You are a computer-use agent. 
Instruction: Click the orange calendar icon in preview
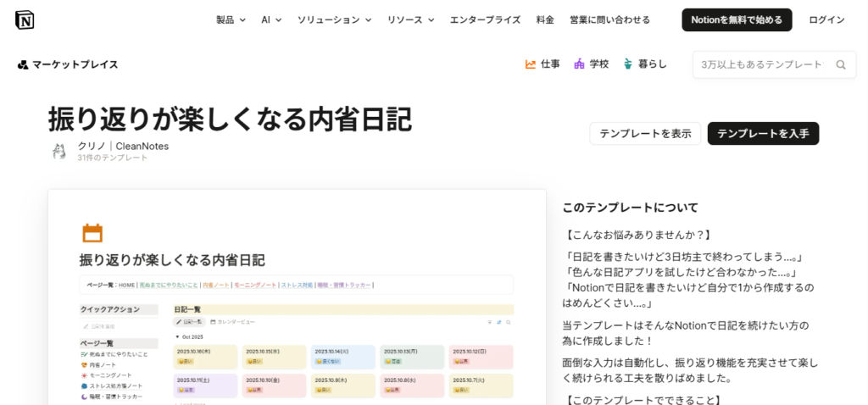[x=92, y=233]
